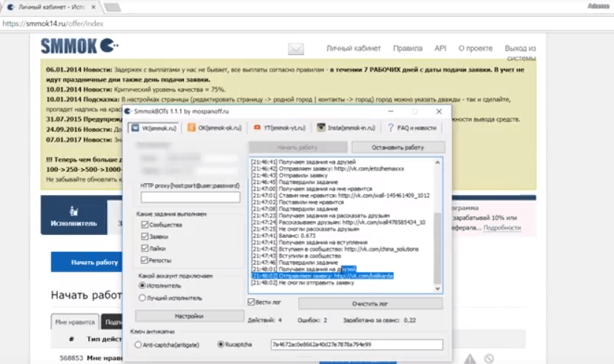Click log scrollbar up arrow

coord(438,162)
